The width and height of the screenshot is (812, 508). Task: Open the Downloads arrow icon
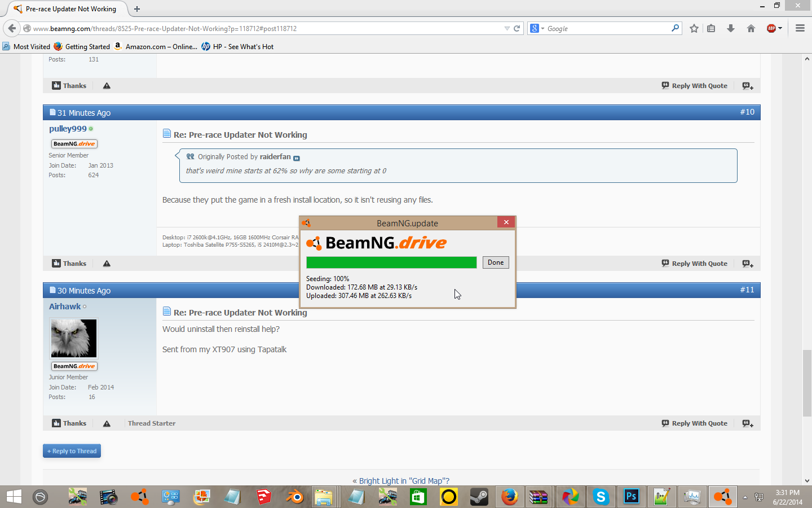(731, 28)
